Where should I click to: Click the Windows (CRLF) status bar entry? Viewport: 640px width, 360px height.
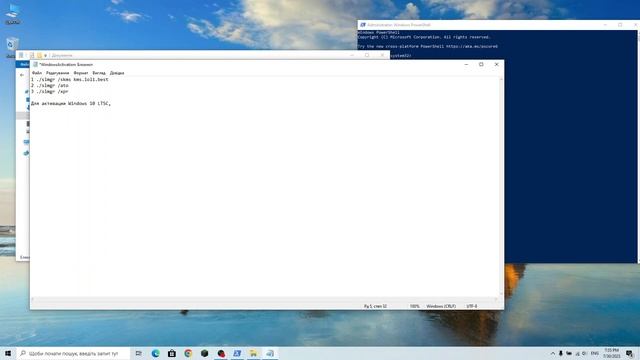coord(441,306)
